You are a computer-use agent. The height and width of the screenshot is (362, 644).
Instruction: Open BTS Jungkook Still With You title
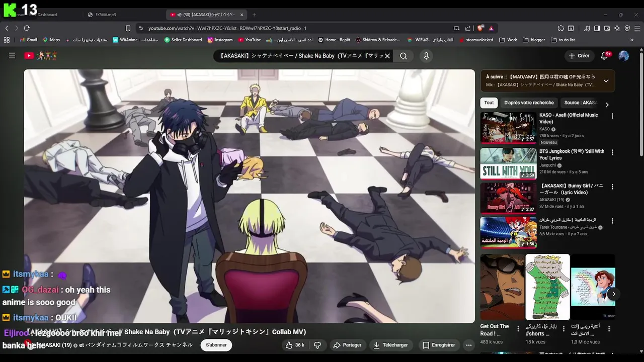(572, 154)
